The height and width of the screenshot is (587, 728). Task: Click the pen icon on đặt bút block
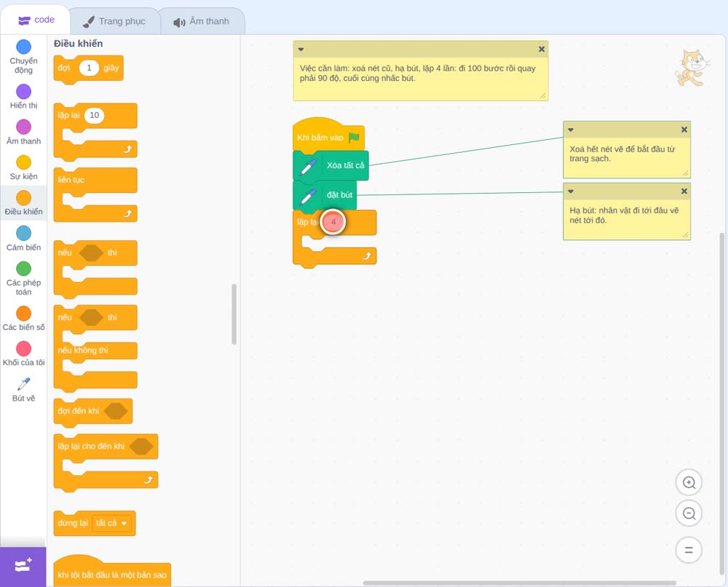(308, 196)
